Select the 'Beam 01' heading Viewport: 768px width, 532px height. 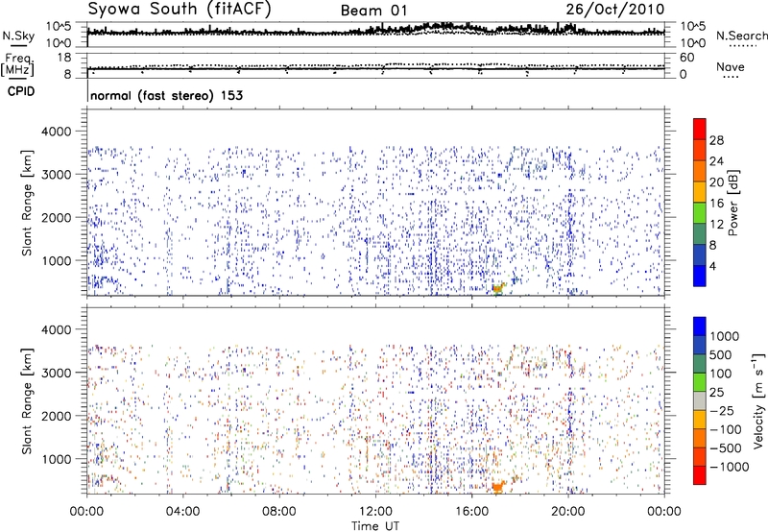(x=373, y=11)
